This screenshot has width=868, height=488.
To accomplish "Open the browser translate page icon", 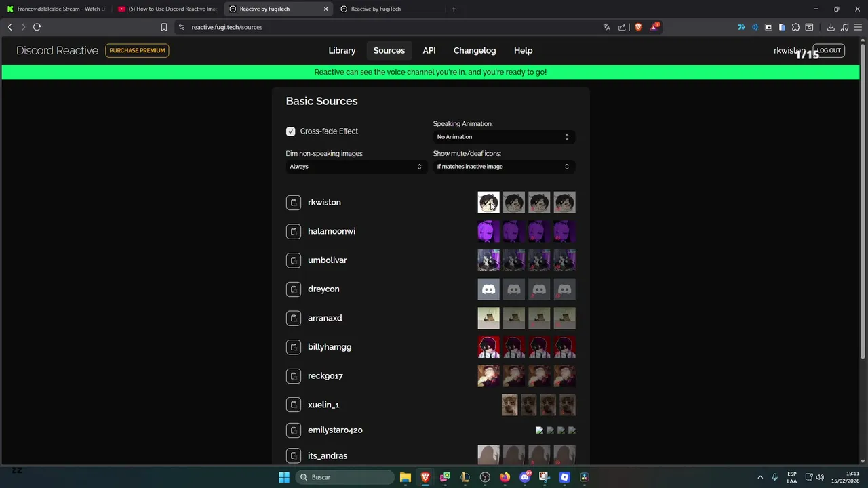I will (x=606, y=27).
